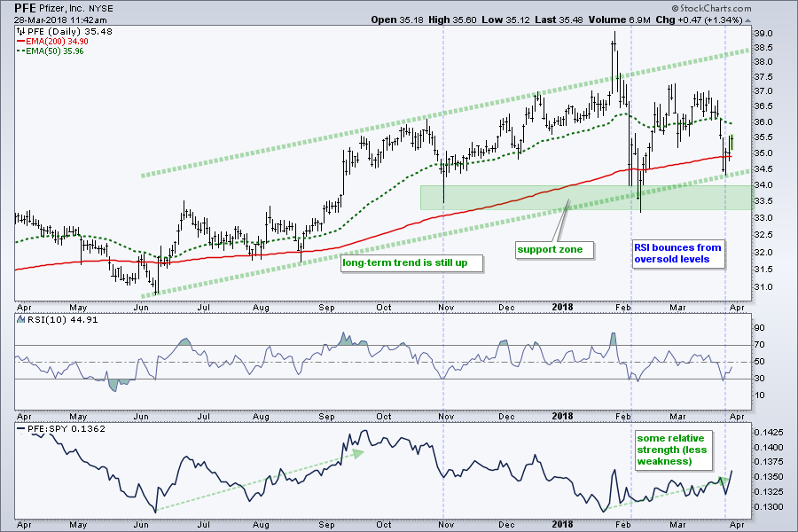Image resolution: width=798 pixels, height=532 pixels.
Task: Click the 70 level on the RSI axis
Action: click(759, 345)
